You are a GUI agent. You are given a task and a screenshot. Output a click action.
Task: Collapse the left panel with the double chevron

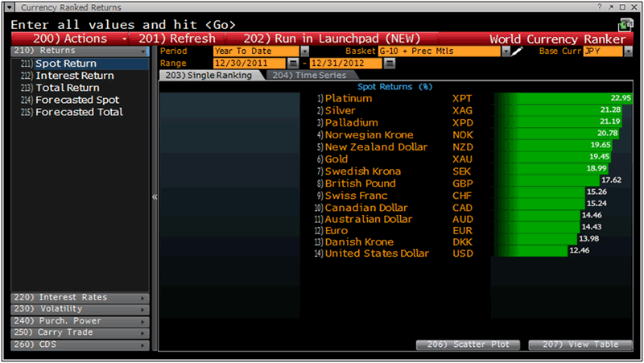pyautogui.click(x=155, y=196)
